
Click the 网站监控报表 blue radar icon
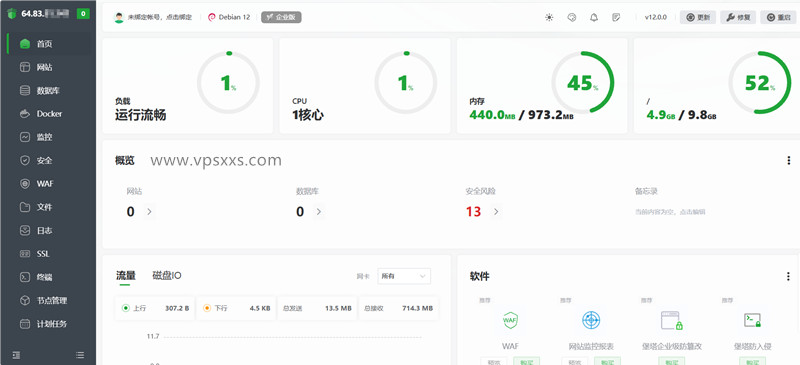pos(591,321)
